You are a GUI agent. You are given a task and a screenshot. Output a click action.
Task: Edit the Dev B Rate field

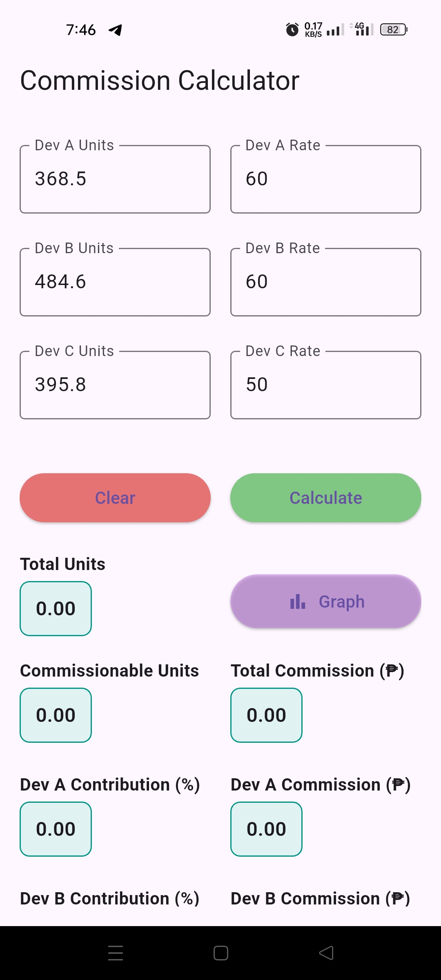[326, 282]
